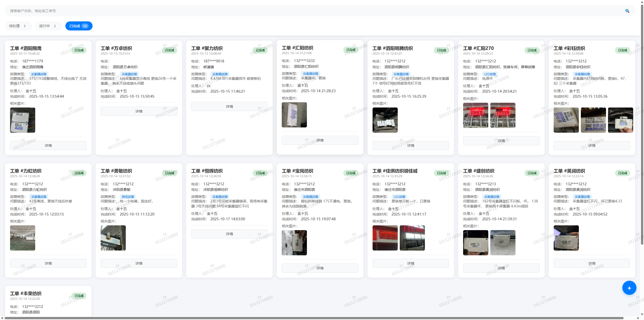Select the 已完成 completed tab
Image resolution: width=644 pixels, height=320 pixels.
79,26
